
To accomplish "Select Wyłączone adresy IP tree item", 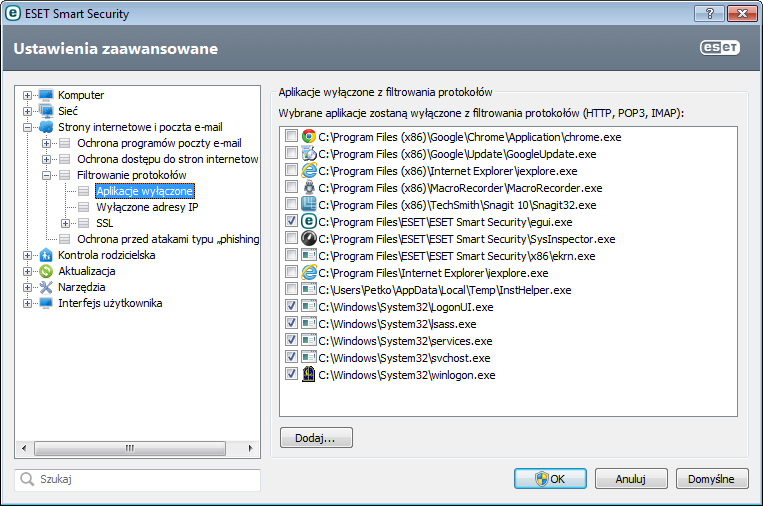I will pyautogui.click(x=147, y=207).
